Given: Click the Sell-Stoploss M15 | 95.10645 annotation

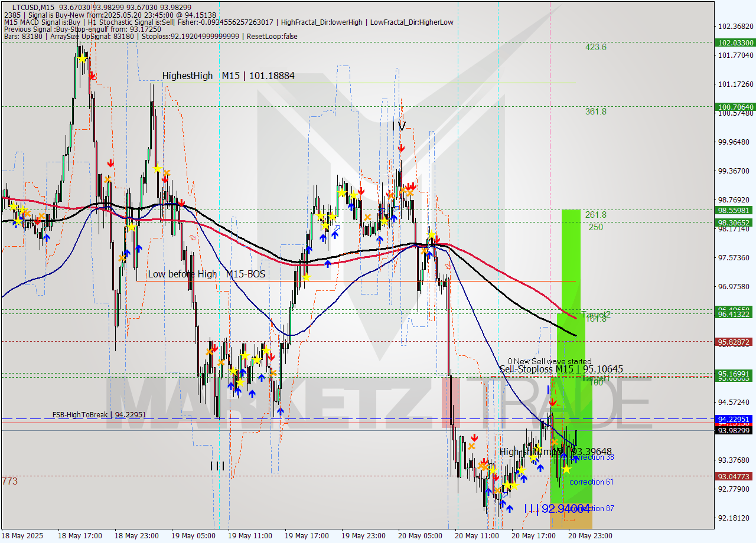Looking at the screenshot, I should (x=561, y=368).
